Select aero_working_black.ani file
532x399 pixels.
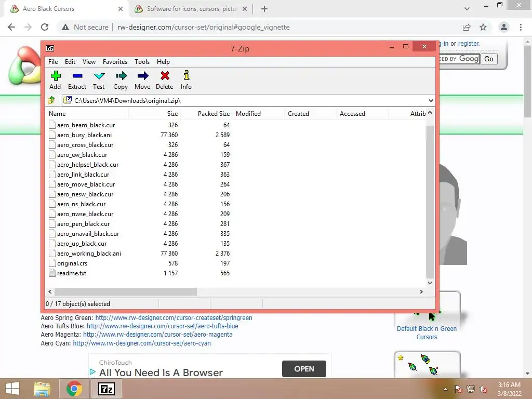point(89,253)
